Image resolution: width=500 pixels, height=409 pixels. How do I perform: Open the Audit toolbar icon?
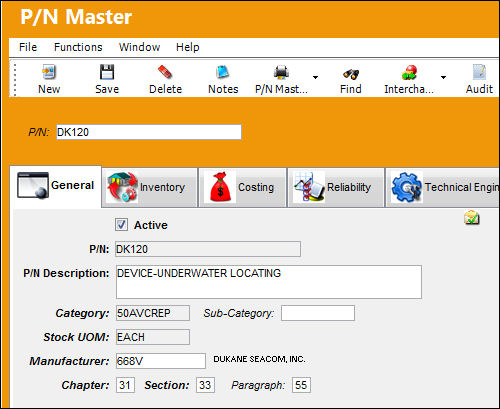tap(479, 72)
